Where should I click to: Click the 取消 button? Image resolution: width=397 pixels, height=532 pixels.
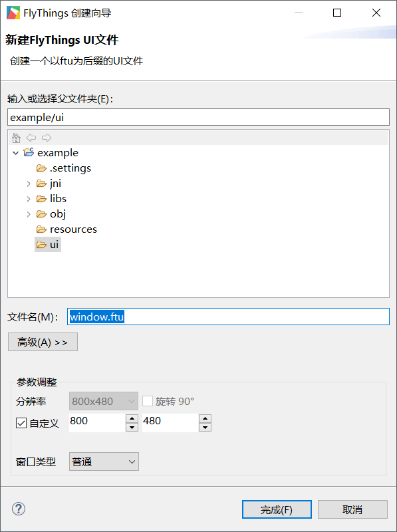352,509
